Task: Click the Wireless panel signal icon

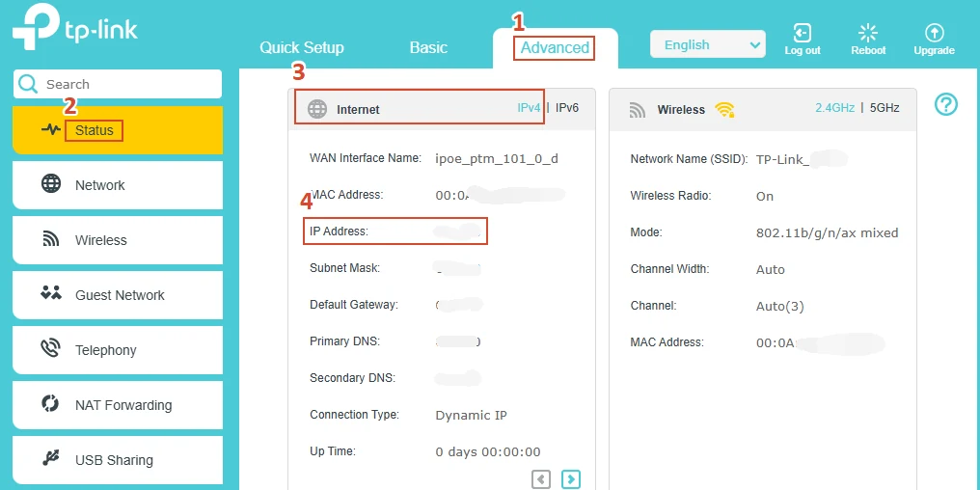Action: point(638,110)
